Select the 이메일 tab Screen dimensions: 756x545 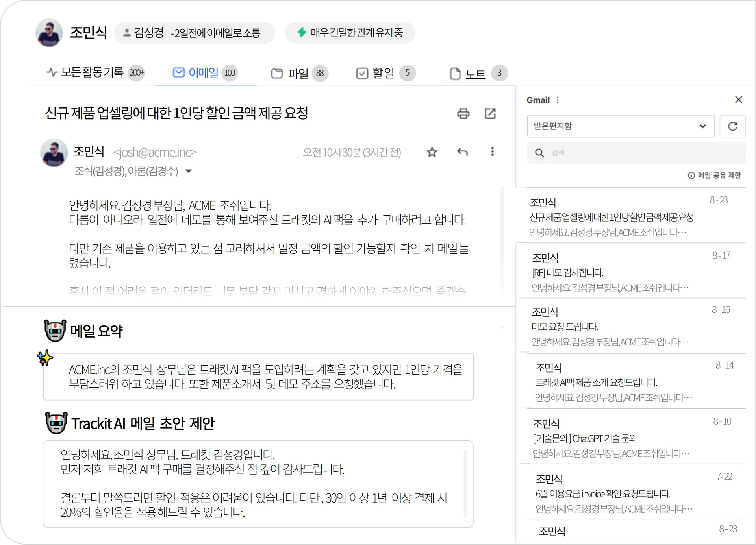(205, 73)
